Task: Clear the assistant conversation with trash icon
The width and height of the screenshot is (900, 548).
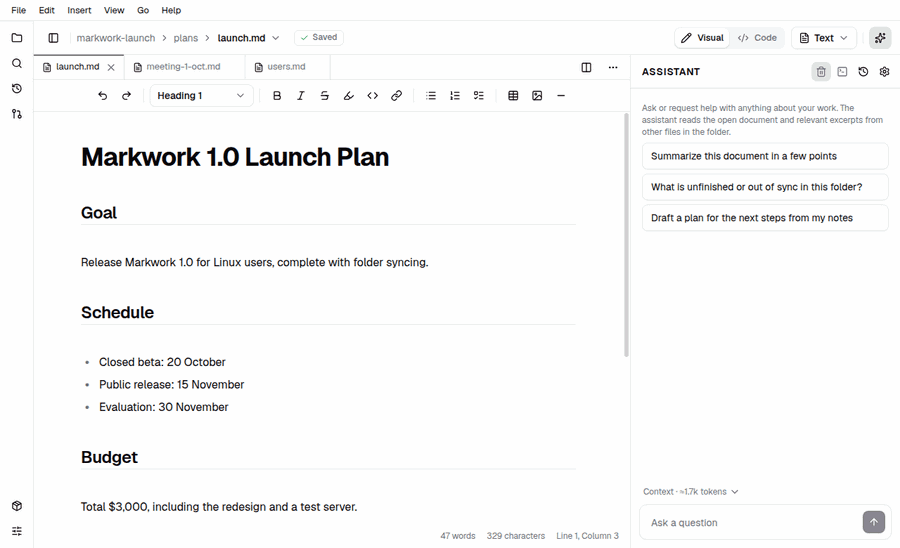Action: [821, 72]
